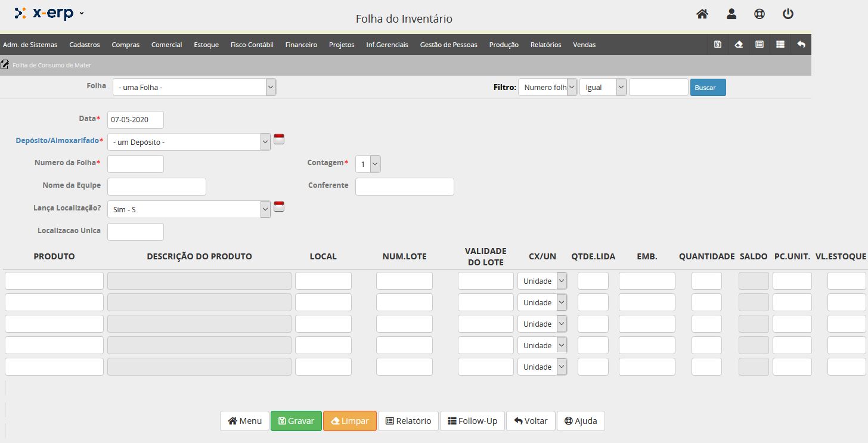Open the Relatórios menu

[x=546, y=45]
